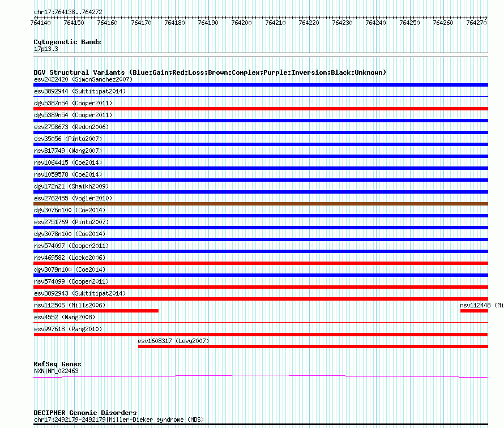Click the red bar under dgv5387n54
The image size is (504, 428).
[x=260, y=109]
